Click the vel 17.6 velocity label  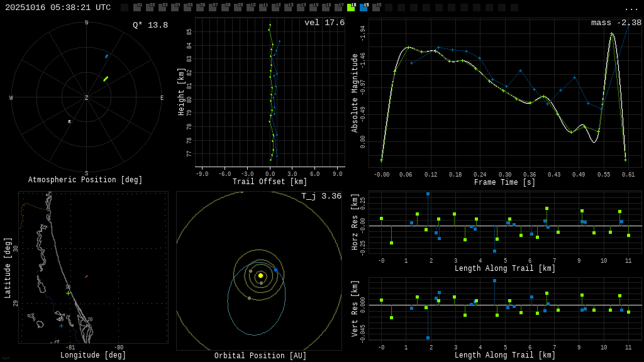click(324, 23)
